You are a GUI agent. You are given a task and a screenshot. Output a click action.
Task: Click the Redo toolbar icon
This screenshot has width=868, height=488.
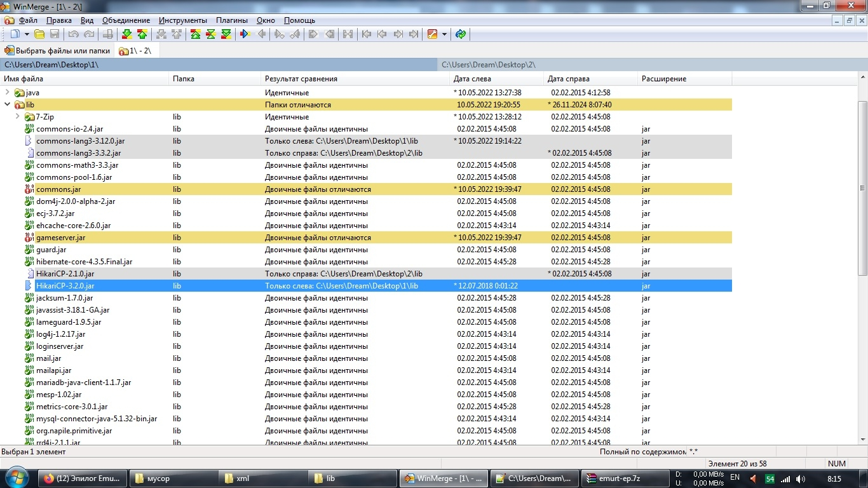[89, 34]
